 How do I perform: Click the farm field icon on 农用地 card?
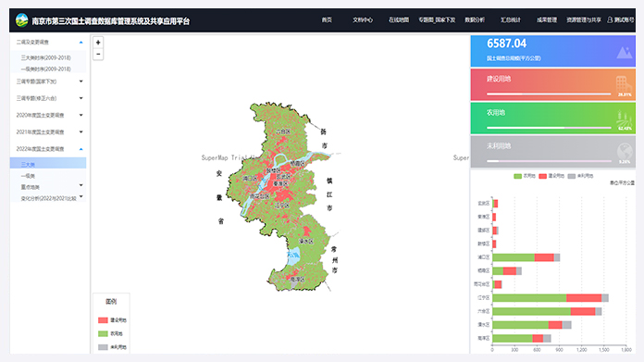624,119
